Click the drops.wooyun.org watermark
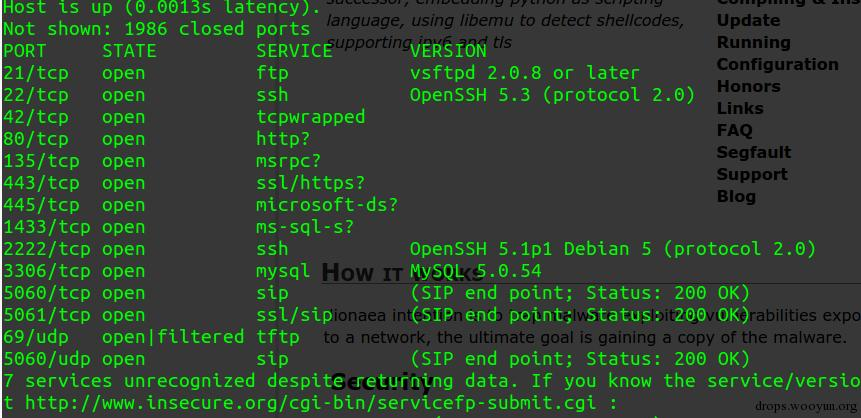The height and width of the screenshot is (418, 861). click(x=806, y=406)
